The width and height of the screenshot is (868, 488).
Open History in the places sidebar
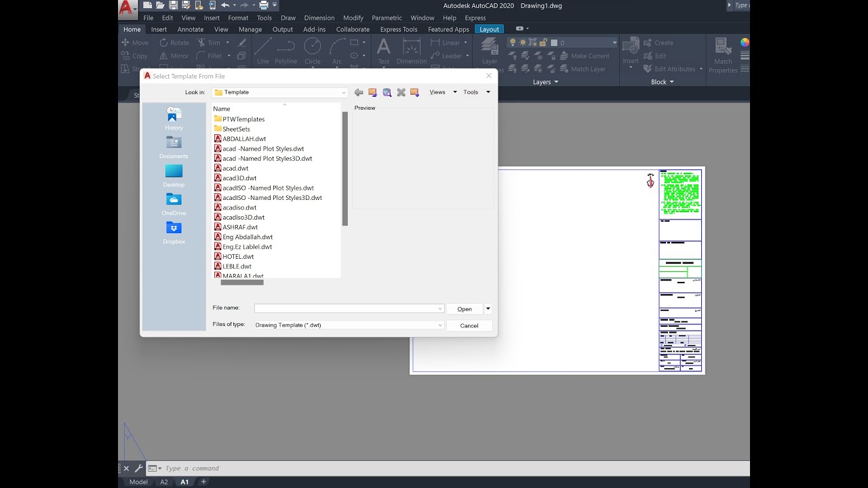pos(174,119)
